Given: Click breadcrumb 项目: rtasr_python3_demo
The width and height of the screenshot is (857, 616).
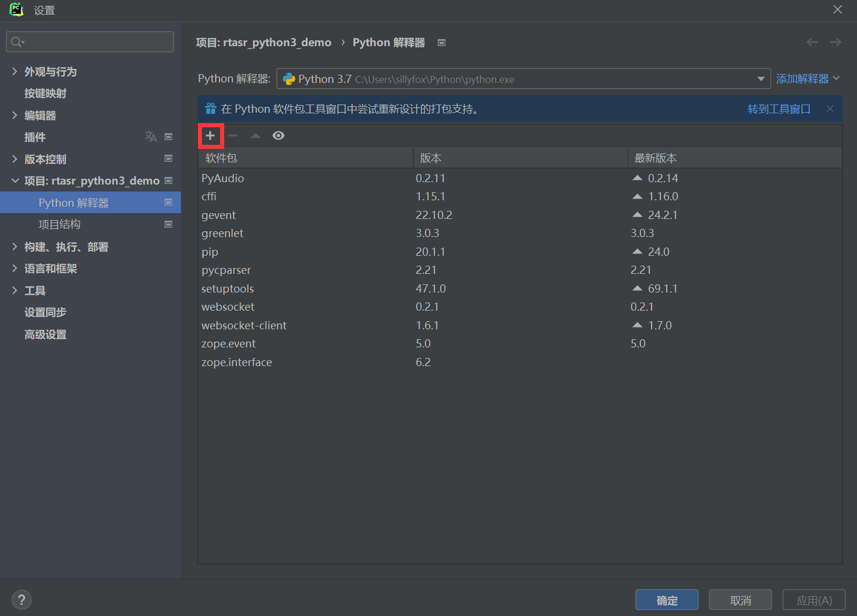Looking at the screenshot, I should [263, 43].
